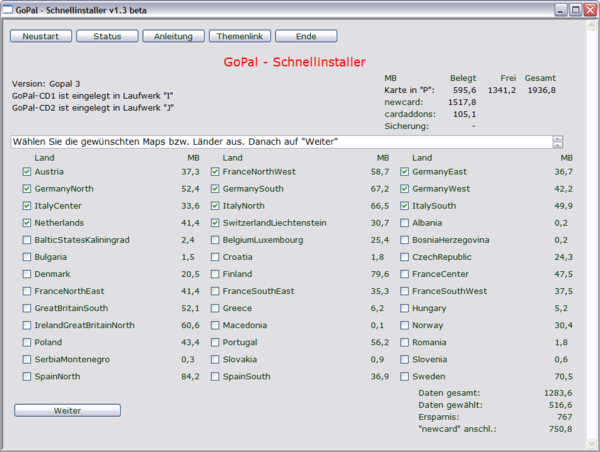
Task: Continue with the Weiter button
Action: 67,410
